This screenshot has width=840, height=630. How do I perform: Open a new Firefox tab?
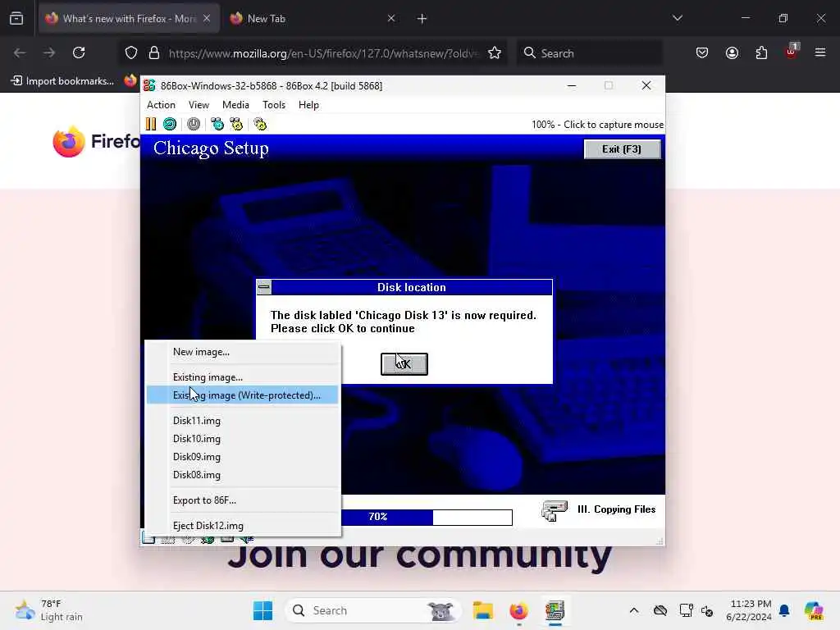tap(422, 19)
